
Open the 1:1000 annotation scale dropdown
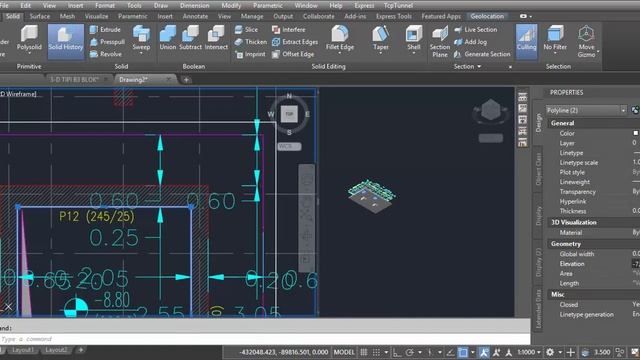tap(529, 352)
